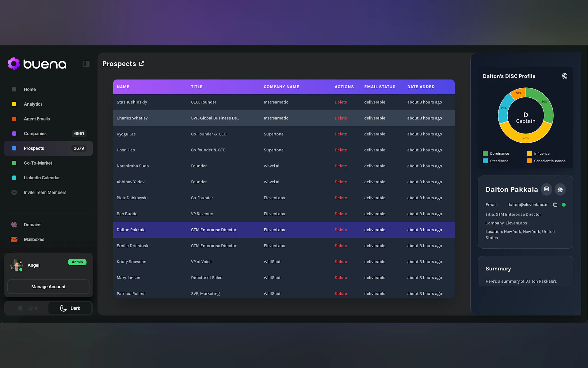Click the buena logo
This screenshot has height=368, width=588.
37,64
